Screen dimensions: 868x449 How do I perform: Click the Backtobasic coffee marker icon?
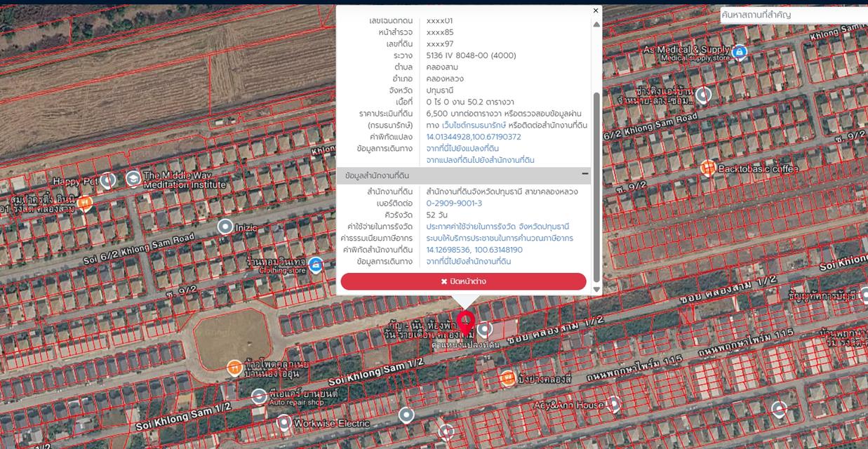(x=707, y=168)
